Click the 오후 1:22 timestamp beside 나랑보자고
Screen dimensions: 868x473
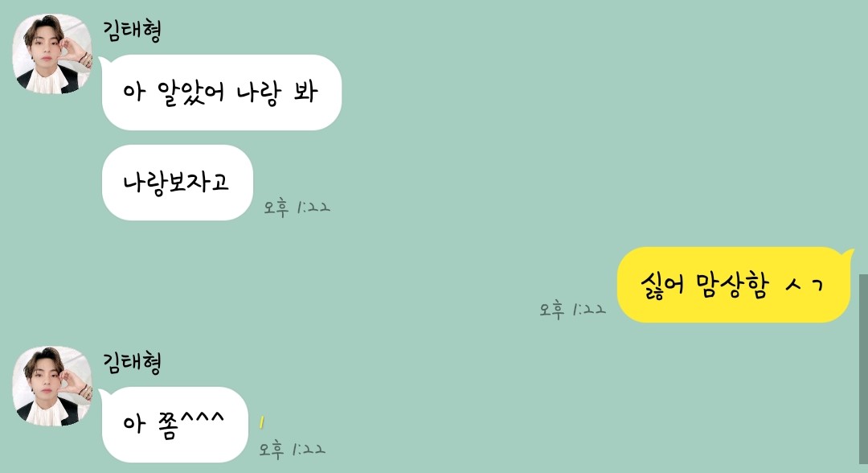297,208
